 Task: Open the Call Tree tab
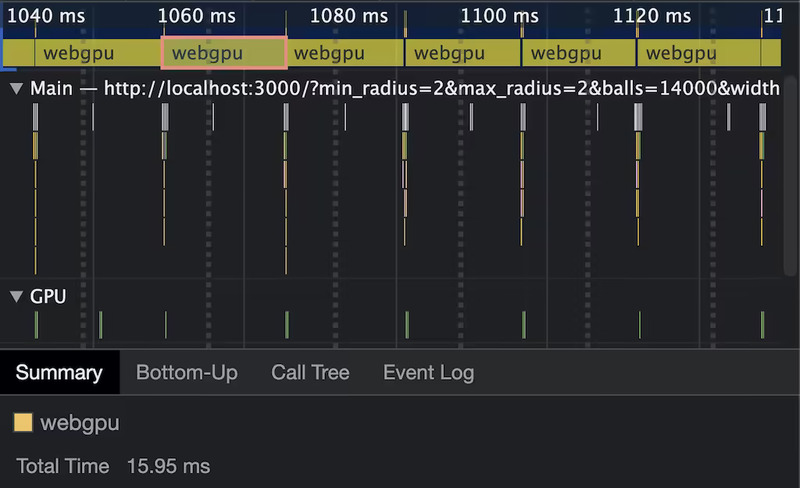click(310, 373)
